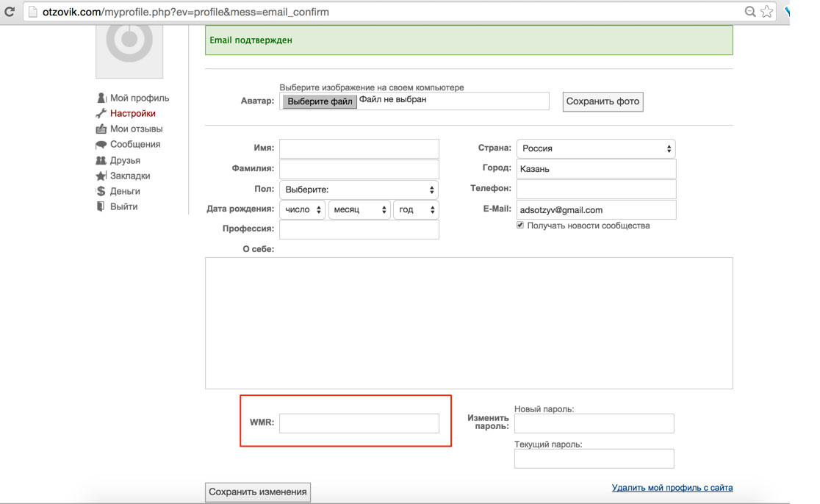This screenshot has height=504, width=820.
Task: Click the Выберите файл button
Action: [x=320, y=101]
